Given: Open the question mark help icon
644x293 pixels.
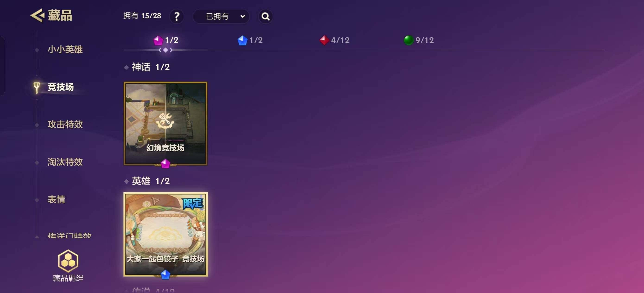Looking at the screenshot, I should (x=177, y=16).
